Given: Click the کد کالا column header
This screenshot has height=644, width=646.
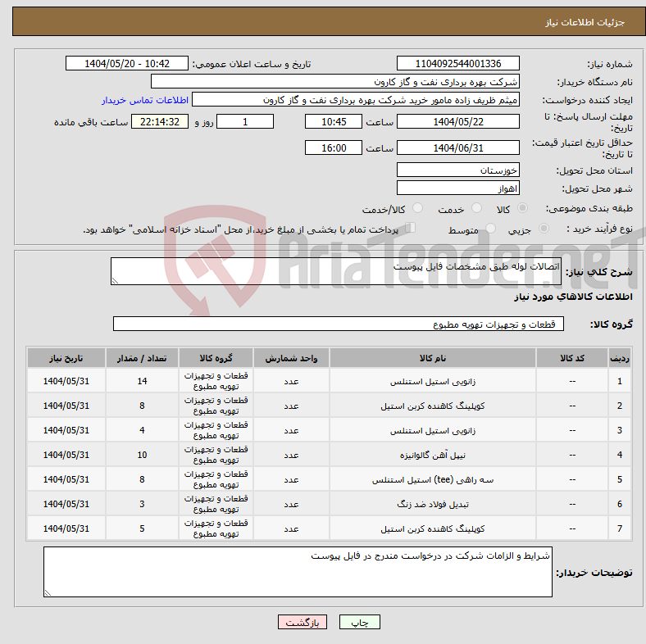Looking at the screenshot, I should (x=572, y=358).
